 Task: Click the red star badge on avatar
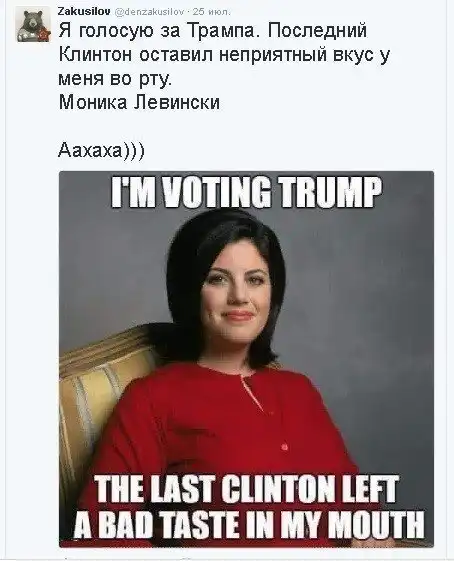[45, 35]
